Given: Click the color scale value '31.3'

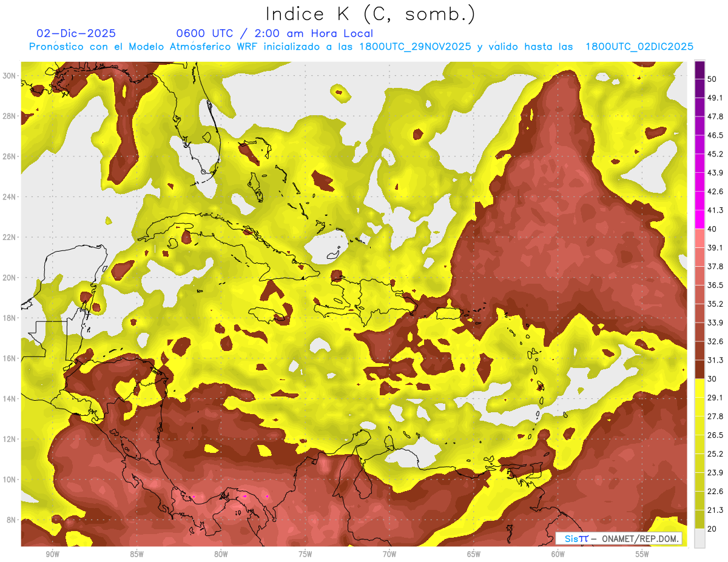Looking at the screenshot, I should [715, 360].
